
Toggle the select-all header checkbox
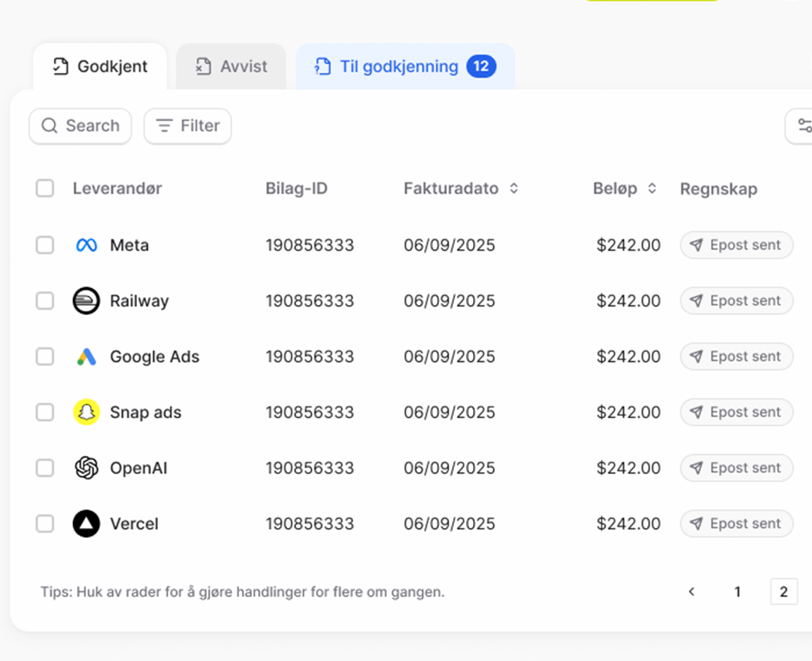(x=45, y=188)
